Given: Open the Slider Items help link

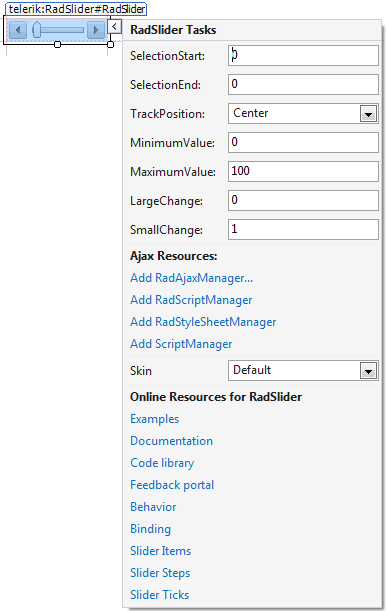Looking at the screenshot, I should (x=160, y=551).
